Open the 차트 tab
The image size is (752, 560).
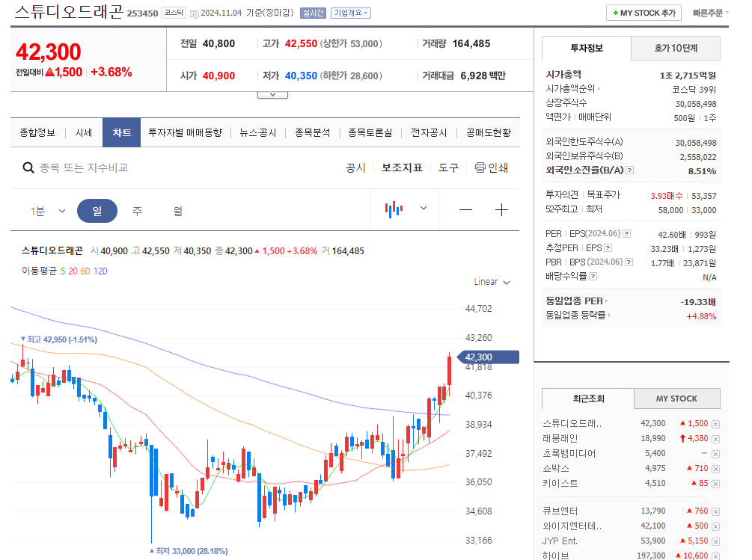[121, 132]
